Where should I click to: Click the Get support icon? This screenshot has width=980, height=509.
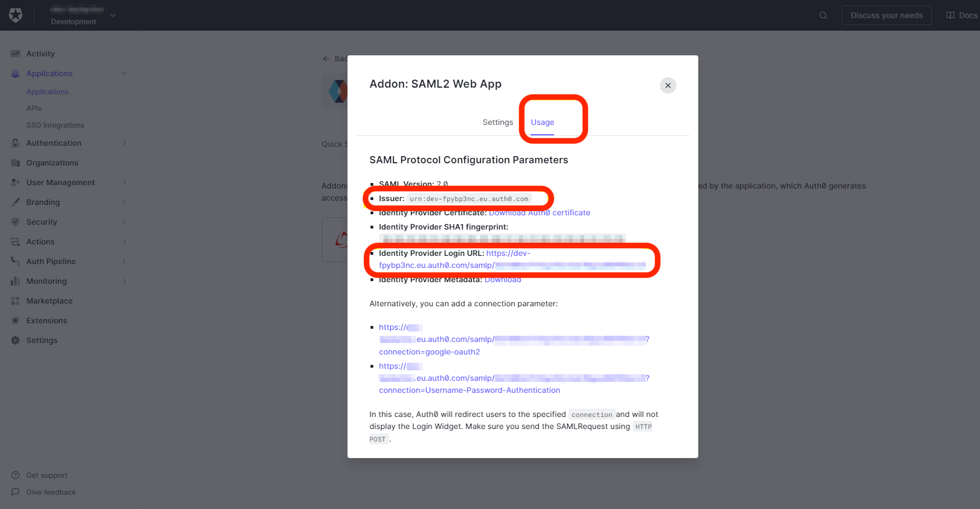pyautogui.click(x=15, y=475)
